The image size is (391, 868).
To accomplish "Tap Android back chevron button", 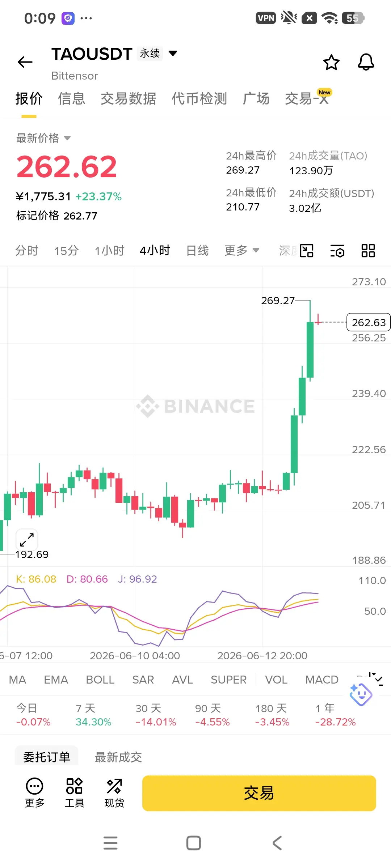I will pos(277,843).
